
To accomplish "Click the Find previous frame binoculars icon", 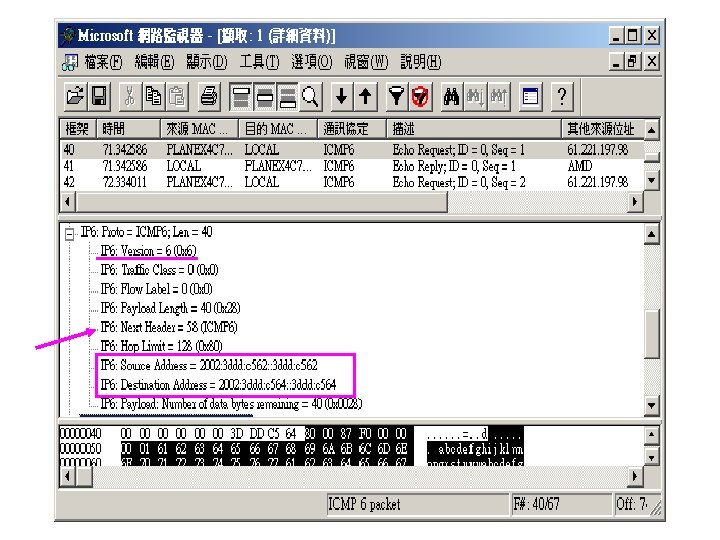I will click(499, 96).
